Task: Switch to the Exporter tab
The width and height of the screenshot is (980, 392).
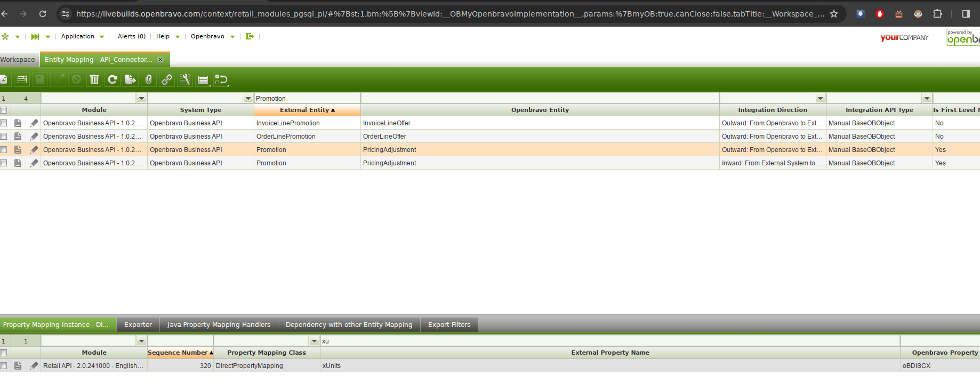Action: click(x=138, y=325)
